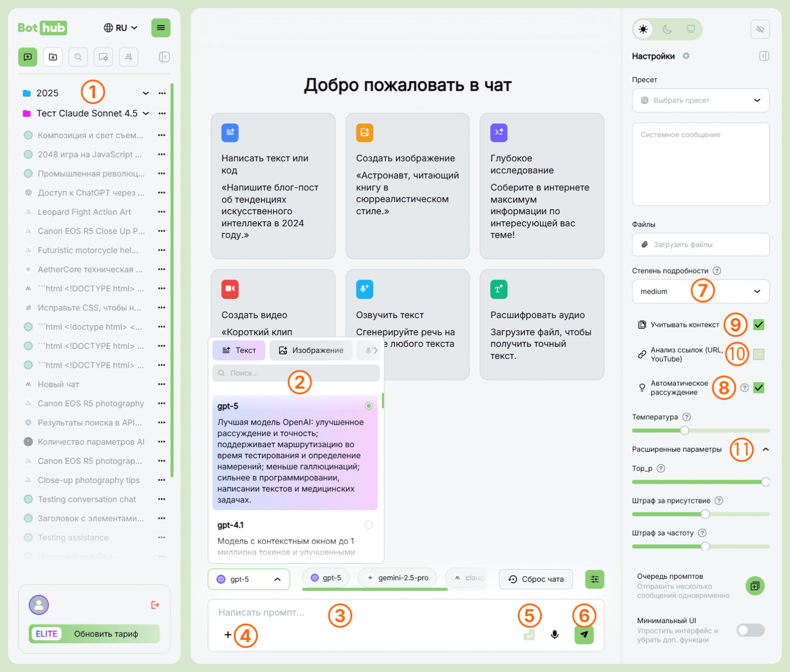
Task: Click the Сброс чата button
Action: click(x=536, y=579)
